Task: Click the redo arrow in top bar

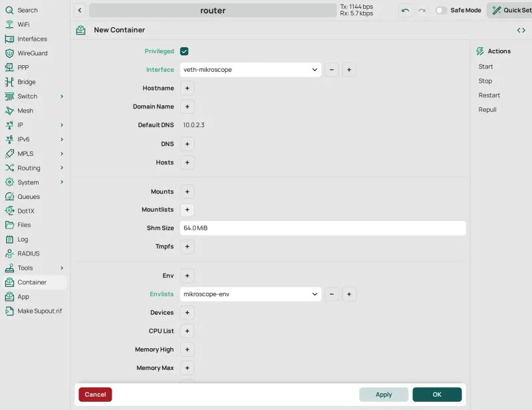Action: [422, 11]
